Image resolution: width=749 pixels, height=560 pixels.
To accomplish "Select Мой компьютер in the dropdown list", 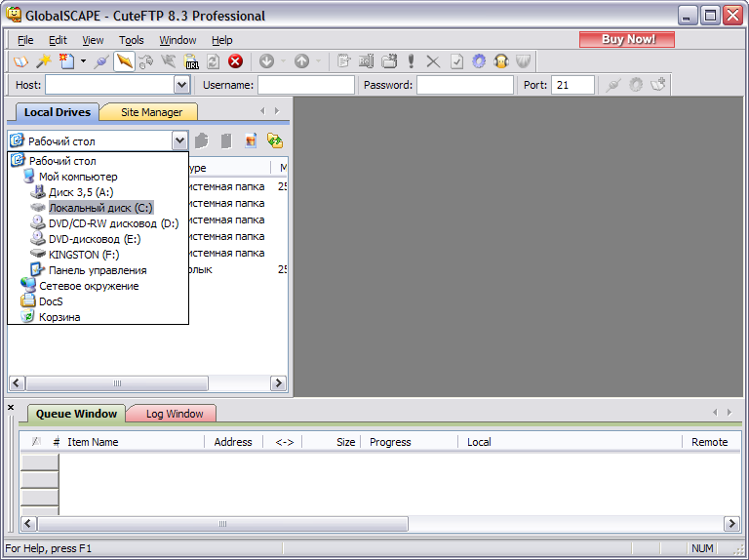I will click(78, 177).
